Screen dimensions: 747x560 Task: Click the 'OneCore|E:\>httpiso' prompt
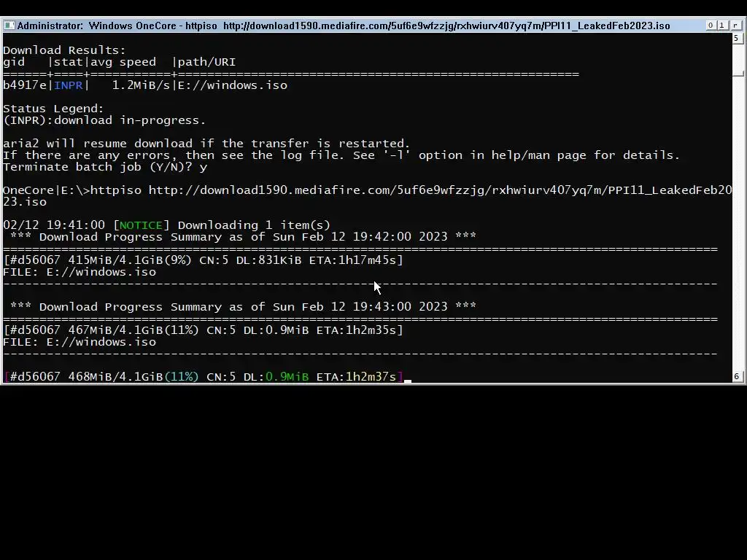point(72,190)
